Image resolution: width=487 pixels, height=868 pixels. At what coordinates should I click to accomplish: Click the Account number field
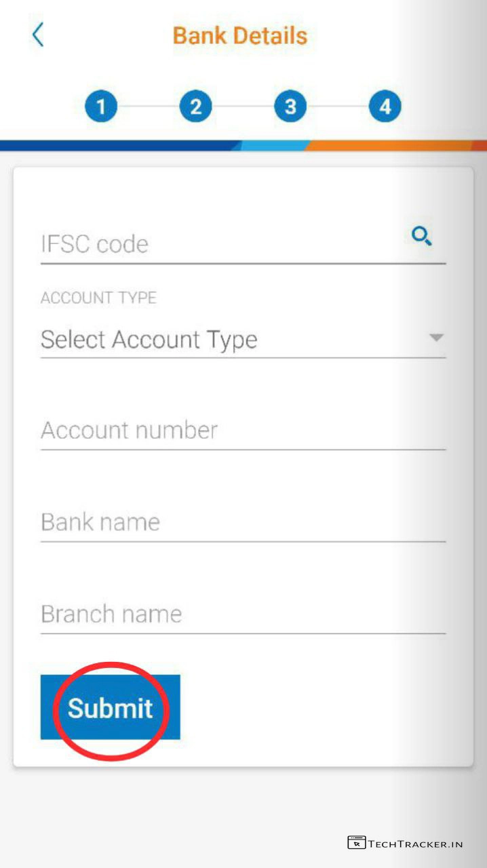click(x=243, y=431)
